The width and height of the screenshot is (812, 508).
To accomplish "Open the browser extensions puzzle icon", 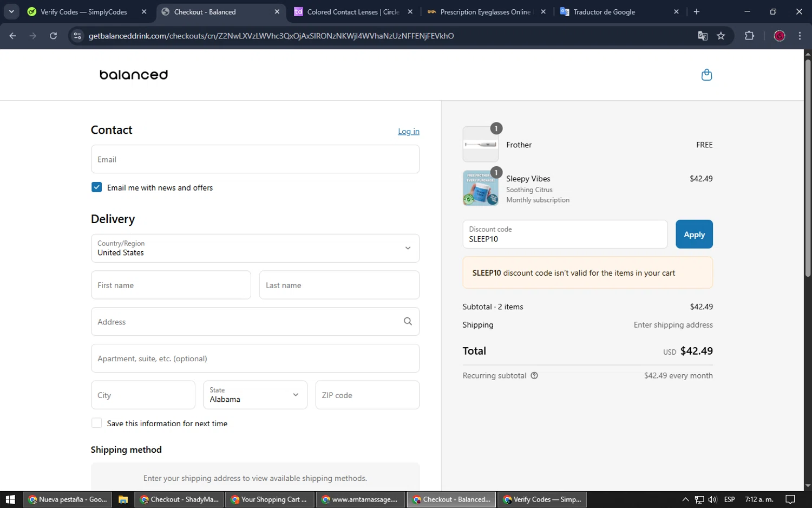I will (x=749, y=36).
